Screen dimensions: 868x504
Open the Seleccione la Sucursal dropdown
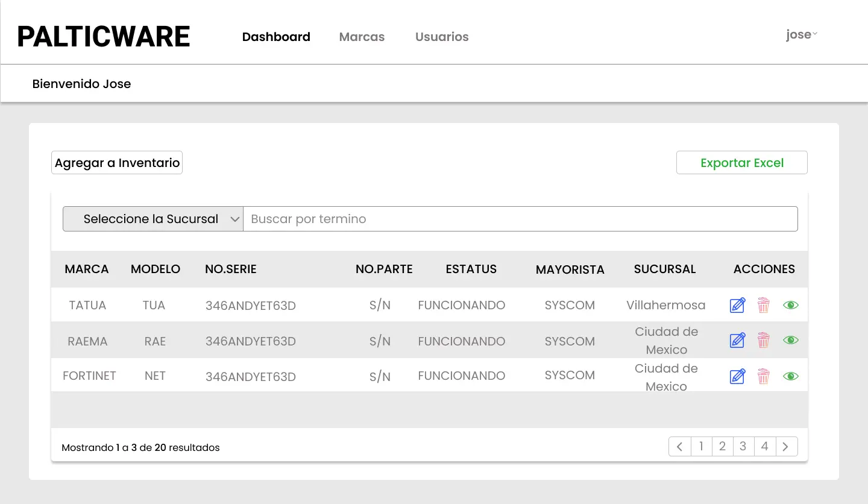[153, 219]
